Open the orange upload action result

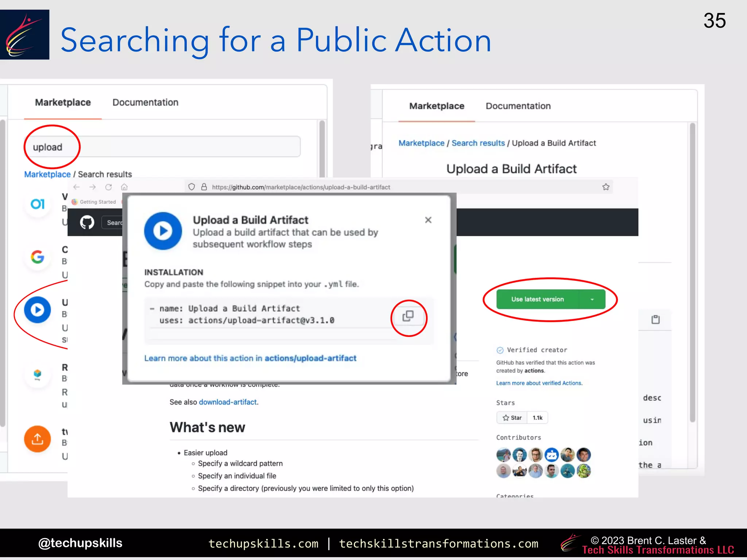click(38, 439)
